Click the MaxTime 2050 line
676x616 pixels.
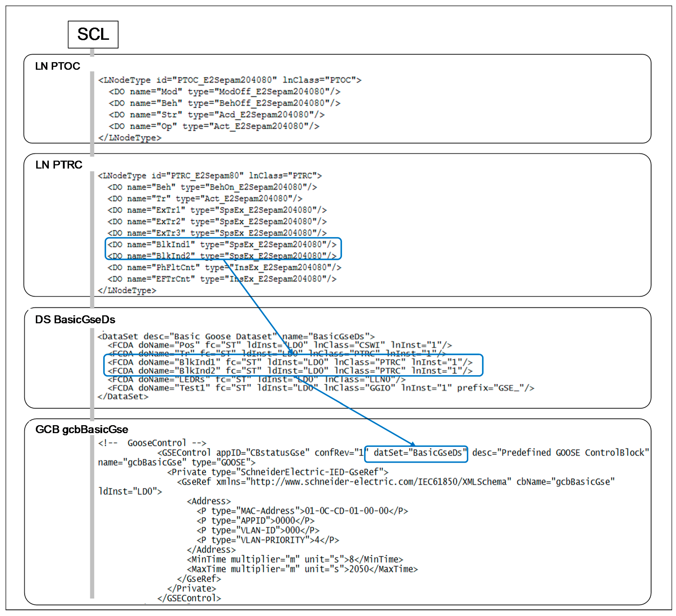(302, 569)
